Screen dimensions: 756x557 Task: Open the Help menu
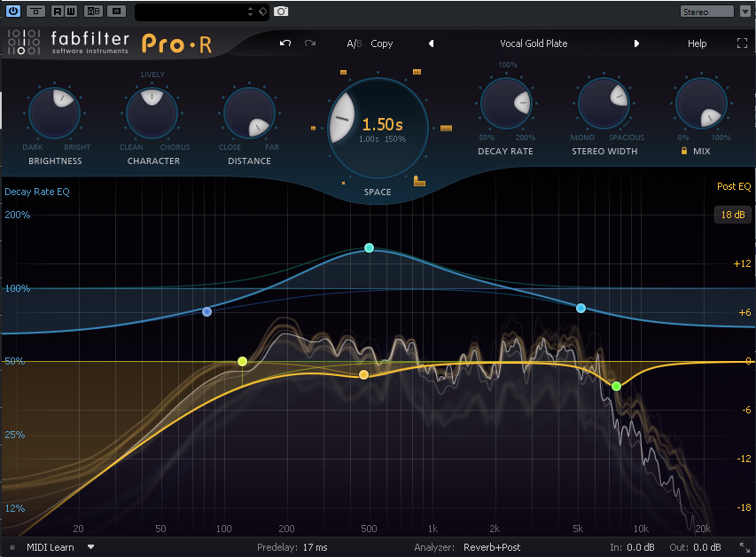click(697, 43)
